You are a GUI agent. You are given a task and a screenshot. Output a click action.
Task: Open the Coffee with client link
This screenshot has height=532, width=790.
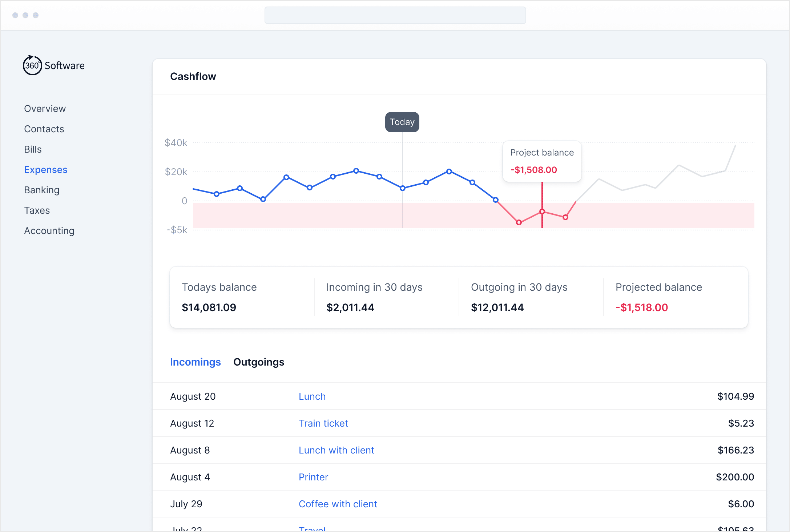pyautogui.click(x=338, y=504)
